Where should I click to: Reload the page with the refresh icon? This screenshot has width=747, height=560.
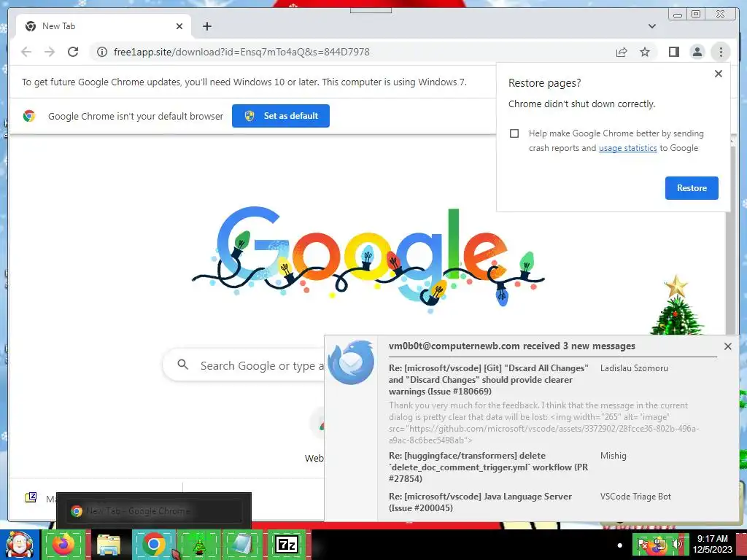(x=73, y=52)
